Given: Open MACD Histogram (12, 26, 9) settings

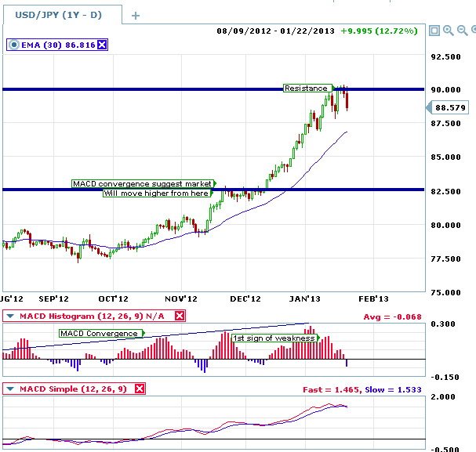Looking at the screenshot, I should (92, 316).
